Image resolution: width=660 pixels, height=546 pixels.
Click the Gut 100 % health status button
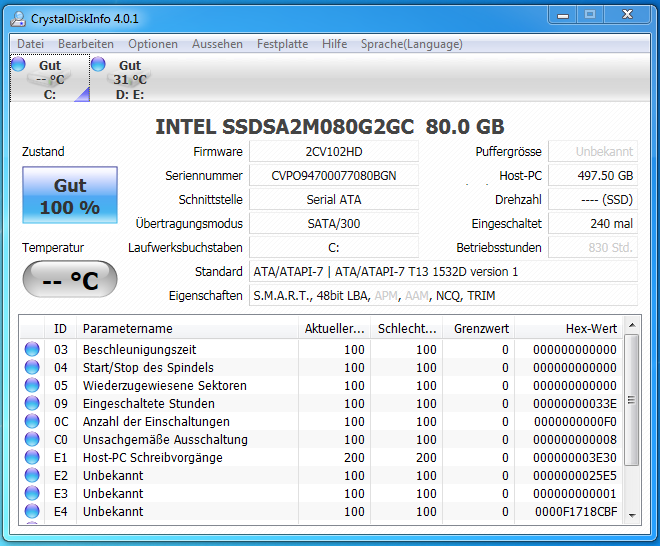(x=70, y=195)
